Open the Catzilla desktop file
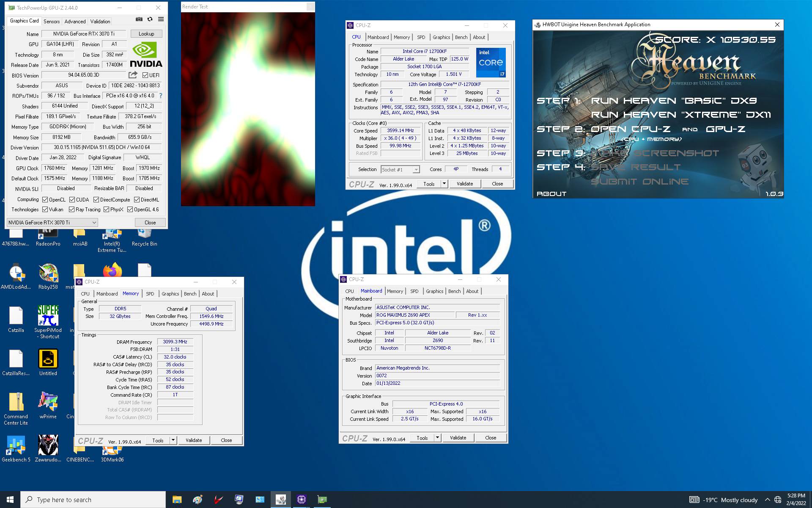 tap(16, 320)
